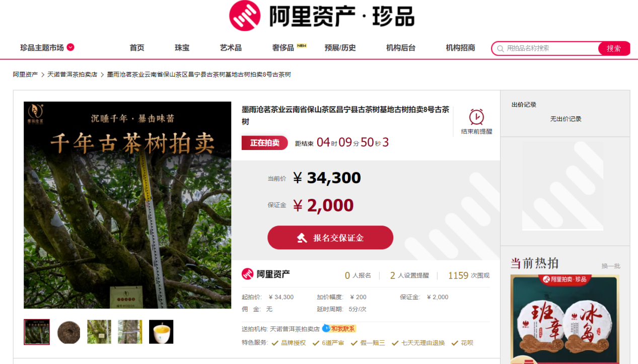Open the 珠宝 menu tab

coord(182,48)
